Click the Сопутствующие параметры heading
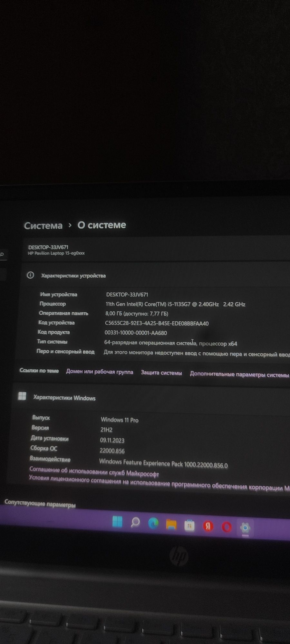The image size is (290, 644). [40, 503]
